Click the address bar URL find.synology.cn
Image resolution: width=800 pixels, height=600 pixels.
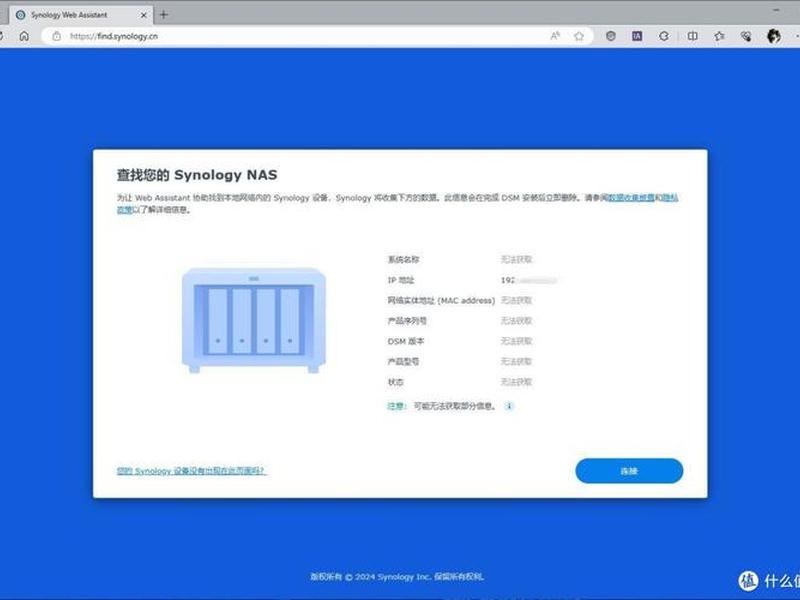[114, 36]
